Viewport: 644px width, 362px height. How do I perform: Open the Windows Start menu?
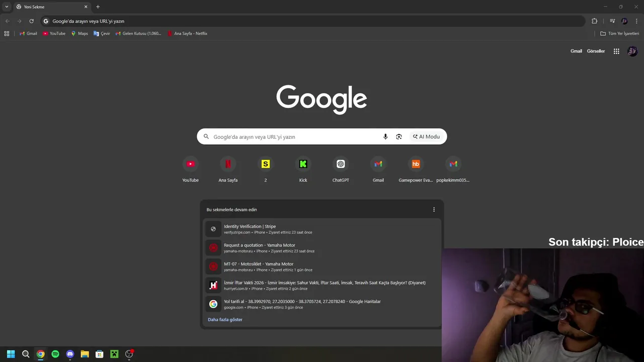[11, 354]
